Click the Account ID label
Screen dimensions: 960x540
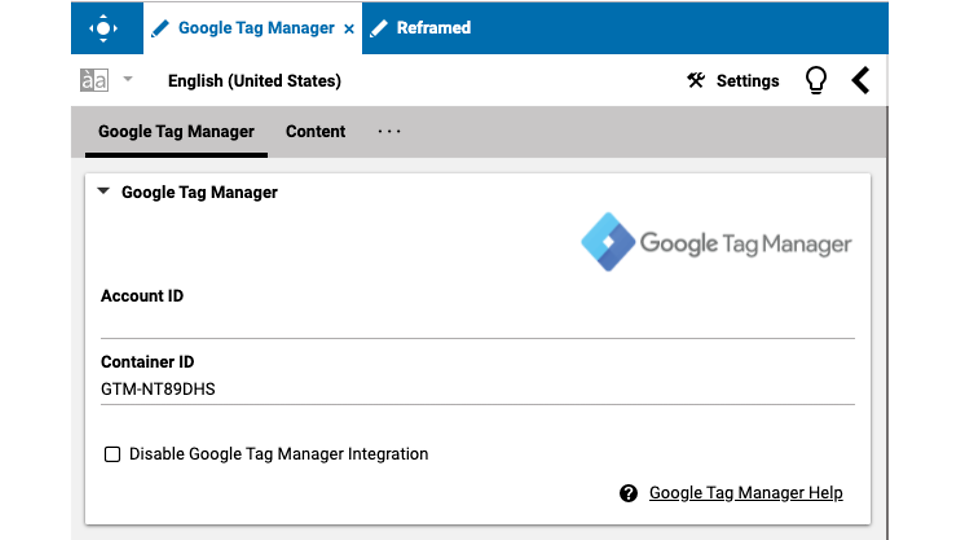pyautogui.click(x=142, y=296)
